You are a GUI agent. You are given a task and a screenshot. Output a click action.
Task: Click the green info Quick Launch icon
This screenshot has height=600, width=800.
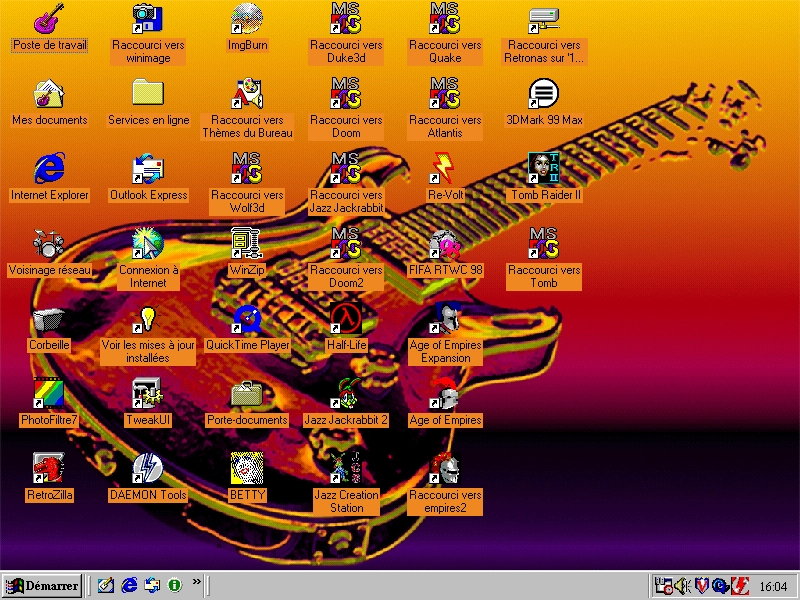tap(174, 585)
